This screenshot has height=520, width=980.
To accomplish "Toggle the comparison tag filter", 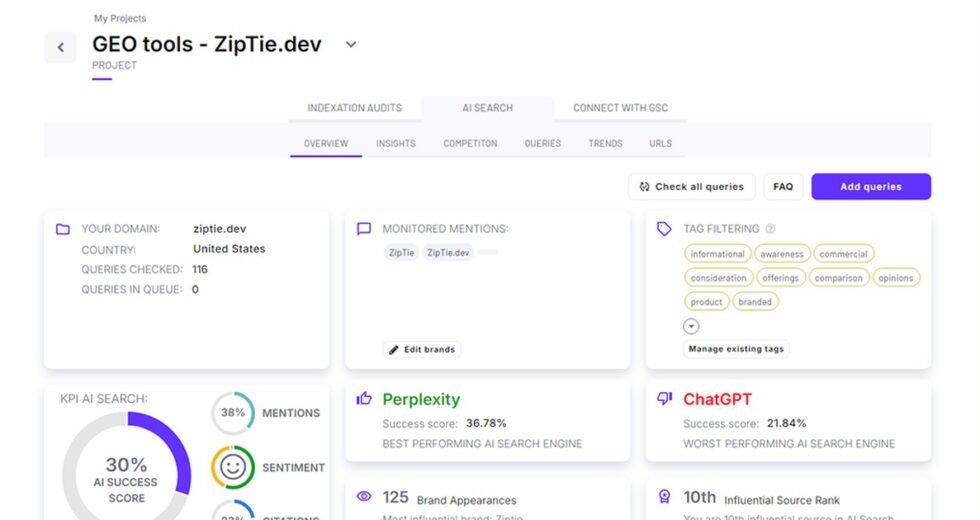I will point(839,278).
